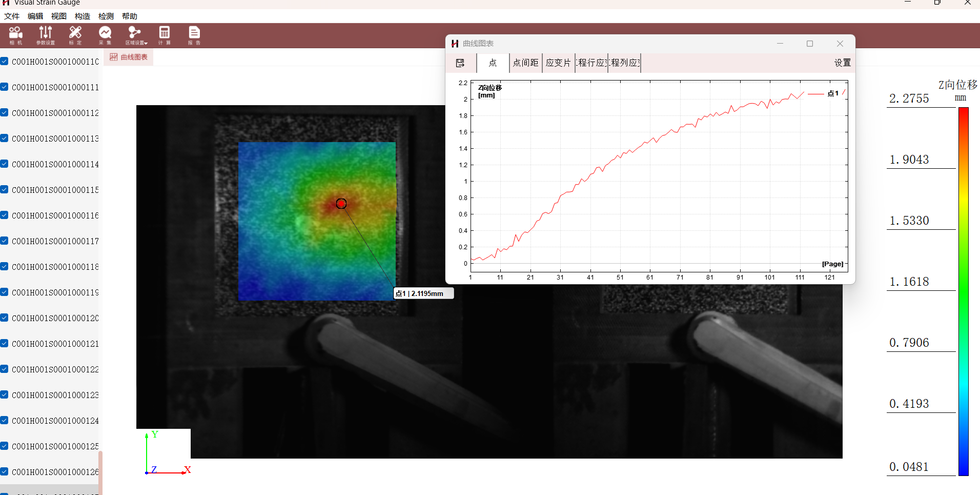980x495 pixels.
Task: Switch to the 点 tab in chart window
Action: coord(493,63)
